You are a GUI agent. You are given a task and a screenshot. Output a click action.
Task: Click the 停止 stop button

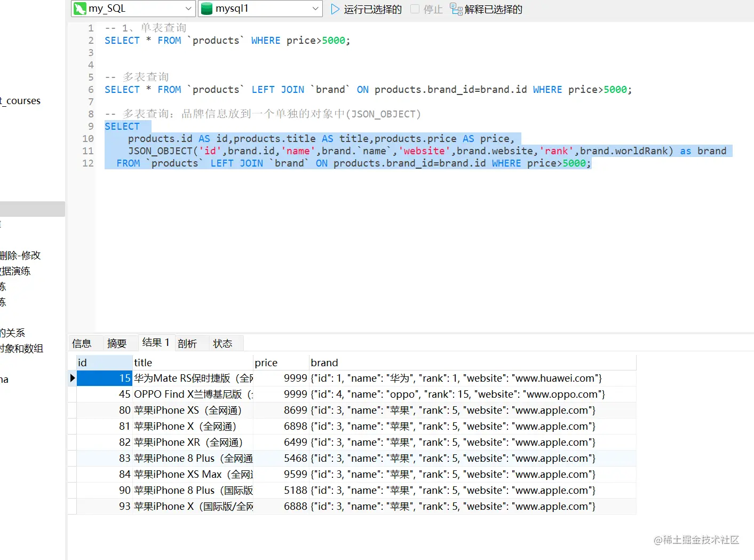(x=427, y=9)
